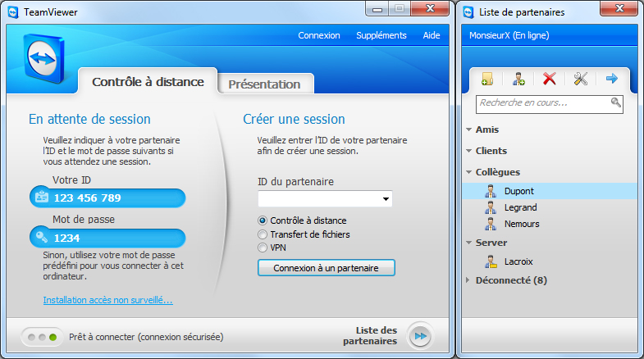The width and height of the screenshot is (644, 359).
Task: Collapse the Amis group
Action: (x=468, y=130)
